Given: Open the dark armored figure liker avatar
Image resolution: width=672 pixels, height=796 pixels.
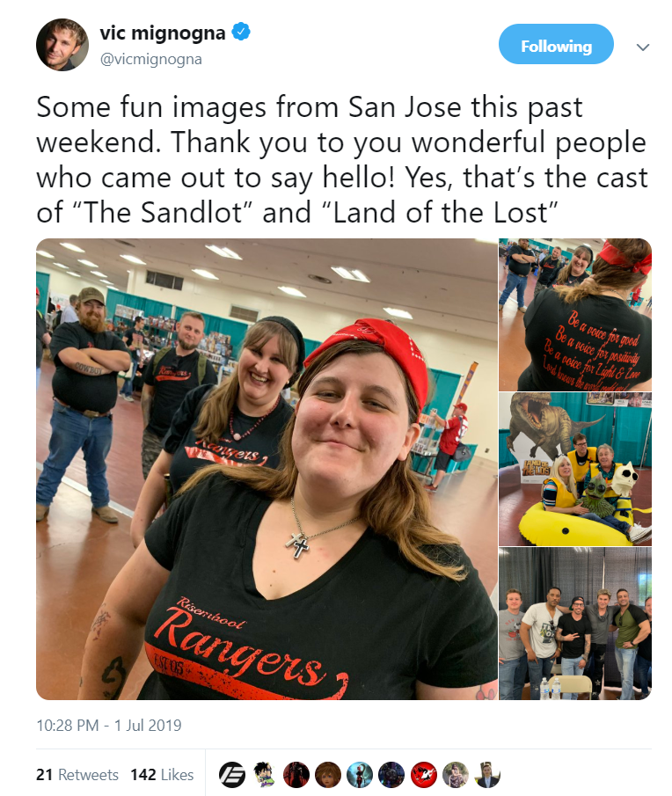Looking at the screenshot, I should [391, 775].
